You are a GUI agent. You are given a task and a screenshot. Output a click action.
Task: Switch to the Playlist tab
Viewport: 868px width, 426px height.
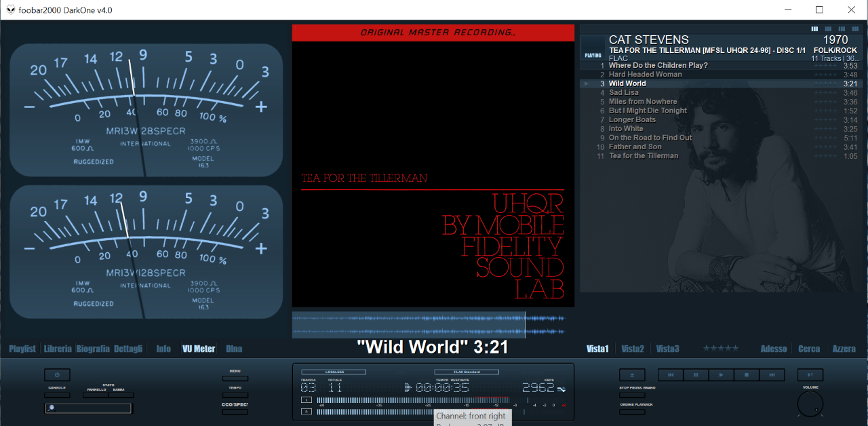[22, 349]
